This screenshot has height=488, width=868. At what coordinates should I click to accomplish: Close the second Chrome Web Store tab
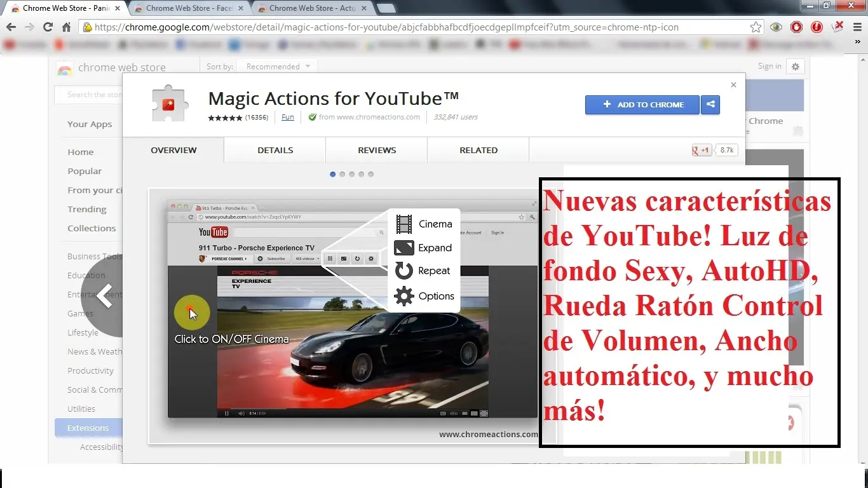(x=242, y=8)
